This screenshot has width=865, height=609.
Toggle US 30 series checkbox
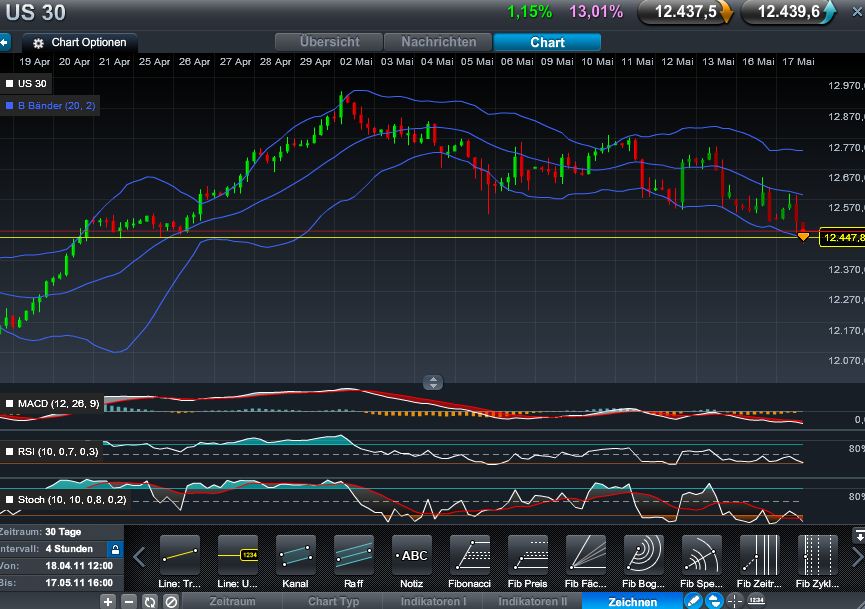[9, 84]
